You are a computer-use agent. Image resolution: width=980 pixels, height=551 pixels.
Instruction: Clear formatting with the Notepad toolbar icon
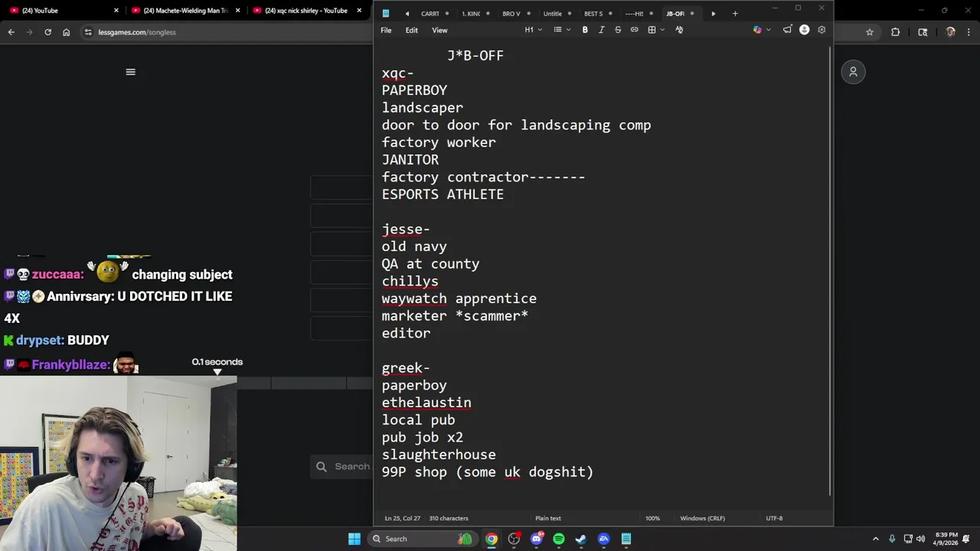click(679, 30)
